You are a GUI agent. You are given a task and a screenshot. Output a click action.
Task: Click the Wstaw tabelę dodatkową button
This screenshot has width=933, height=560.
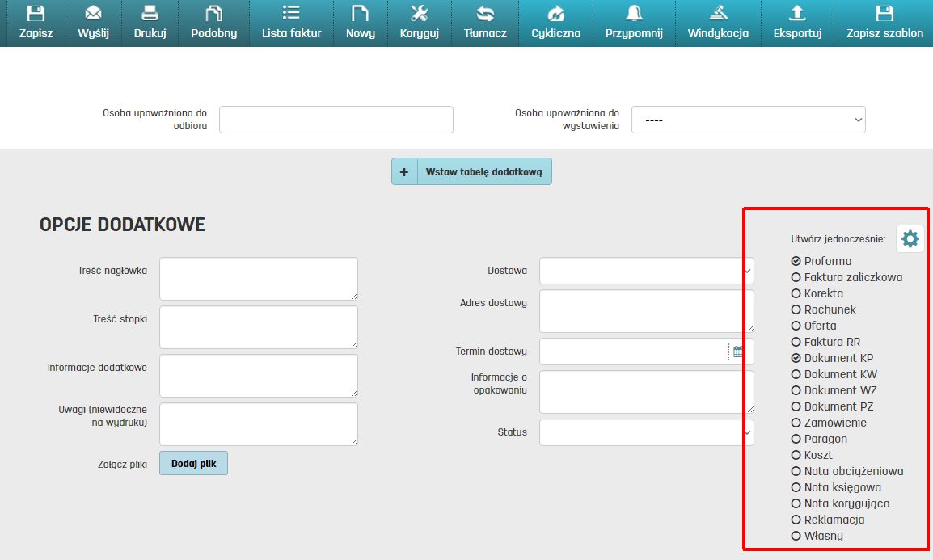(x=471, y=171)
